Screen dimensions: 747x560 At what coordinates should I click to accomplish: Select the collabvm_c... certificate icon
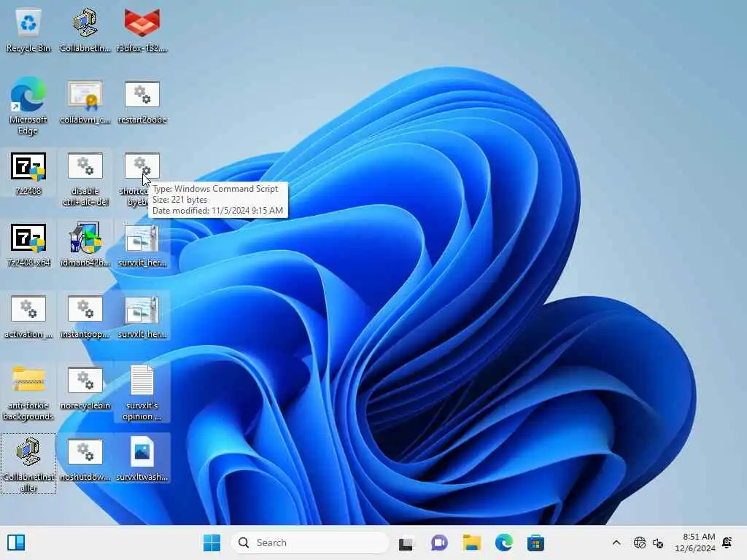pyautogui.click(x=85, y=102)
